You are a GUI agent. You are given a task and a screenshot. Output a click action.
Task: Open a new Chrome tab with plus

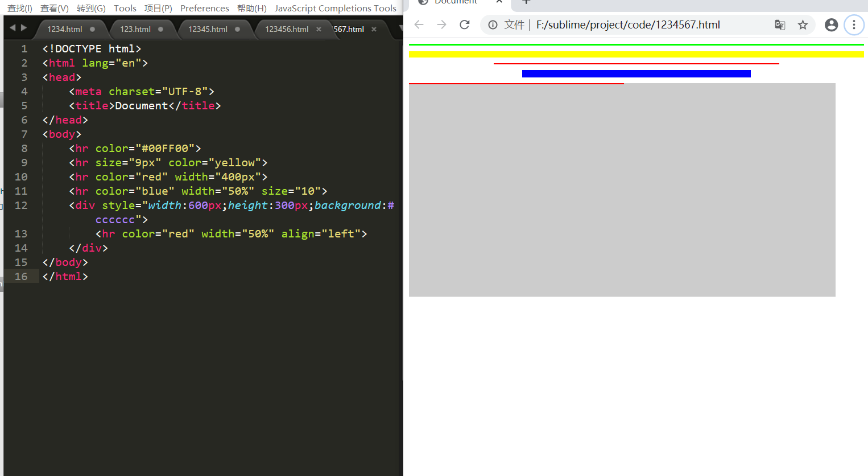(526, 2)
